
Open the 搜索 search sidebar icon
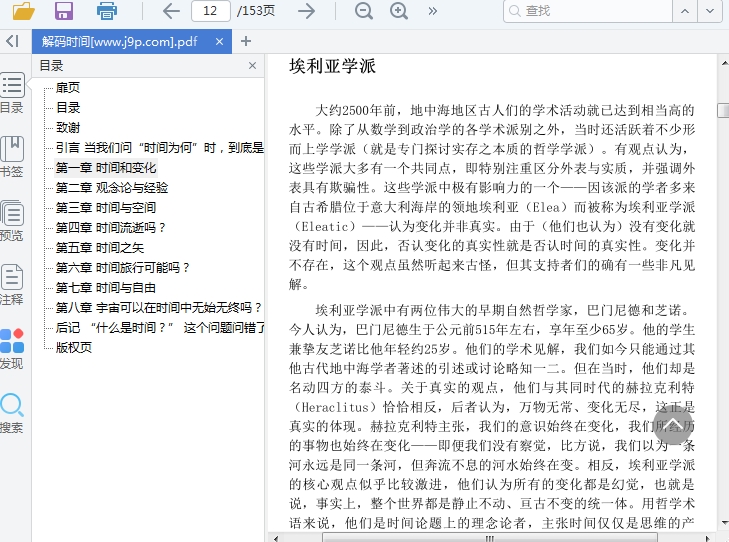[12, 413]
